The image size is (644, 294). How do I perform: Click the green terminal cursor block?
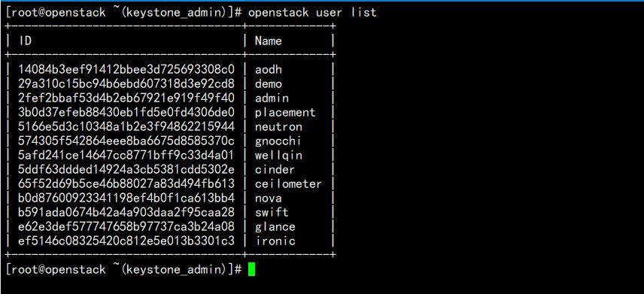coord(252,269)
